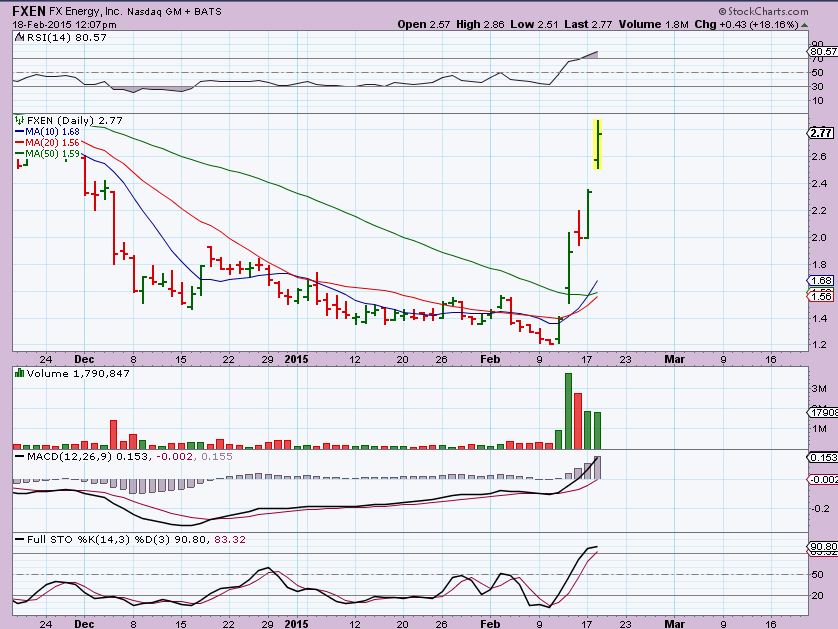Click the price bar icon next to FXEN (Daily)
838x629 pixels.
[19, 120]
